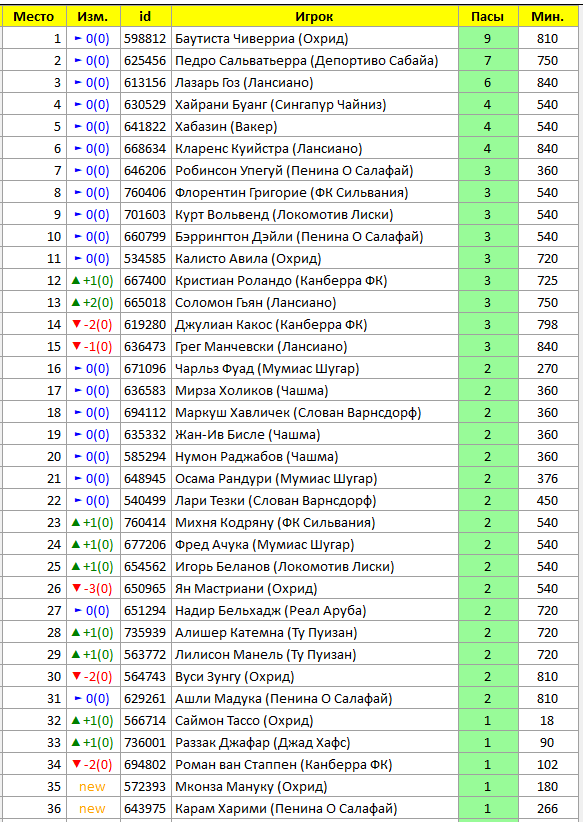Click the red down arrow for Ян Мастриани

point(77,589)
